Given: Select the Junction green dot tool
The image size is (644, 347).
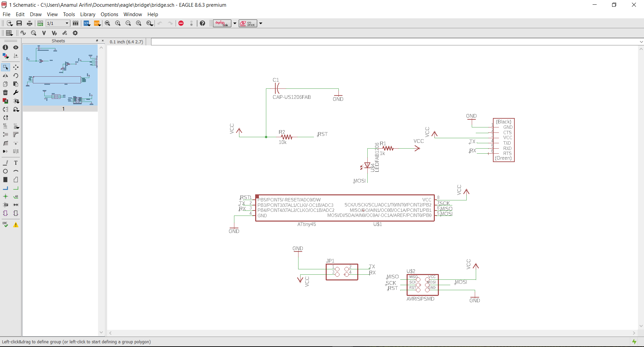Looking at the screenshot, I should (5, 196).
